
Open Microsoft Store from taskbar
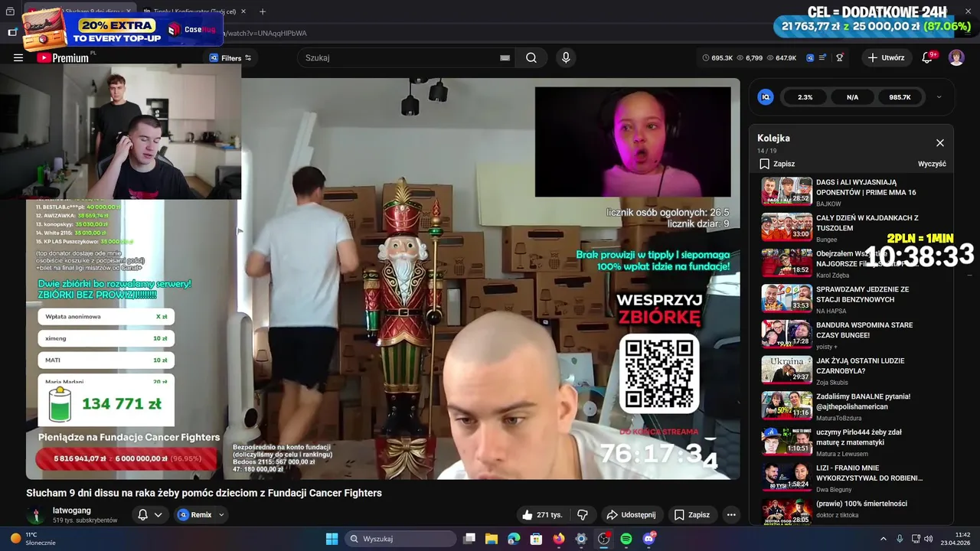537,539
